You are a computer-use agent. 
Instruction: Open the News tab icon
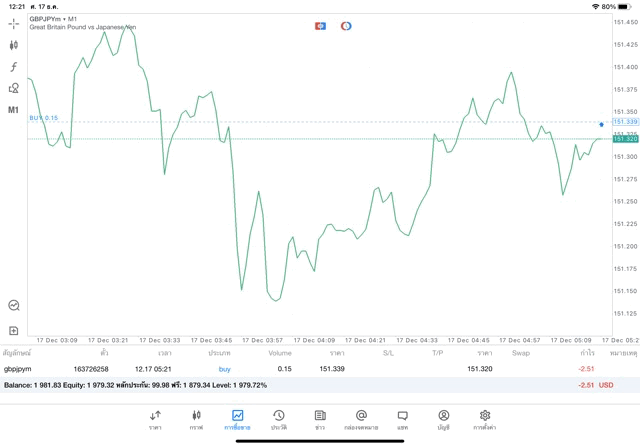[320, 419]
